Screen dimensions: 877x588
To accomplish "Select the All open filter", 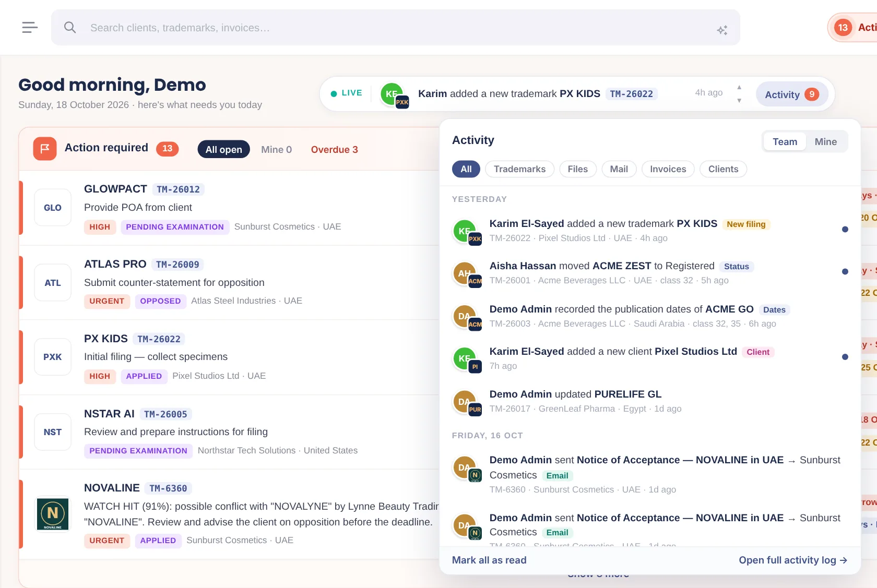I will (224, 150).
